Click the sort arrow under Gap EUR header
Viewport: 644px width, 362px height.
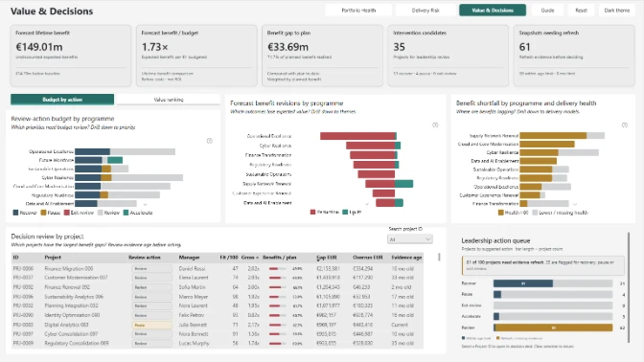(318, 260)
